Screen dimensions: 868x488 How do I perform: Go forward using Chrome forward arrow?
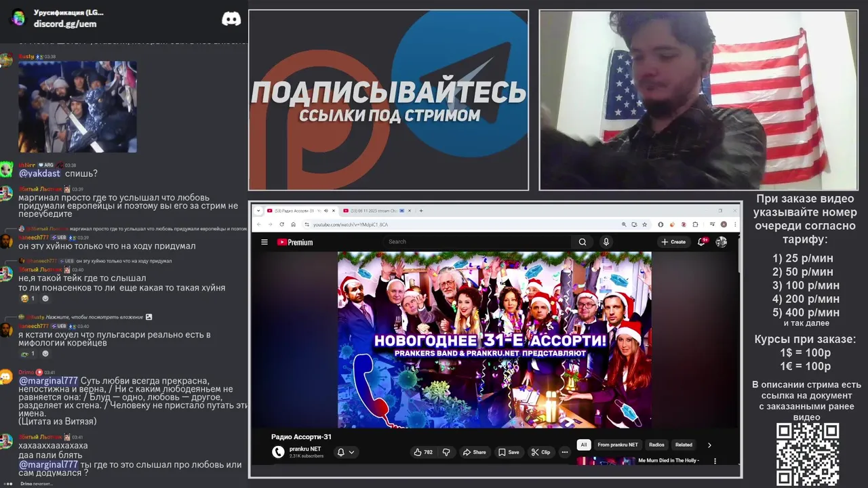(270, 224)
